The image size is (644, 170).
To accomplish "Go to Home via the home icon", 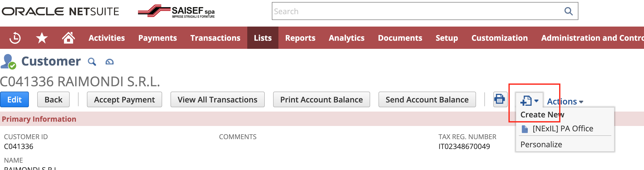I will pyautogui.click(x=68, y=37).
